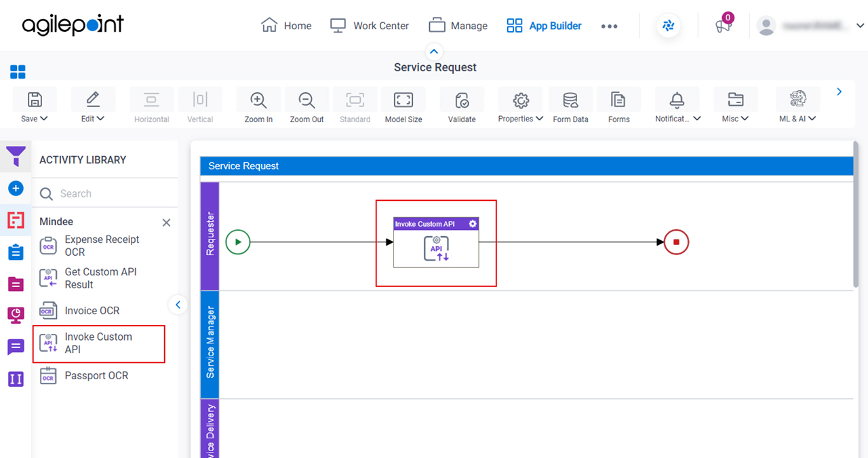Select the magenta document sidebar icon

point(16,284)
